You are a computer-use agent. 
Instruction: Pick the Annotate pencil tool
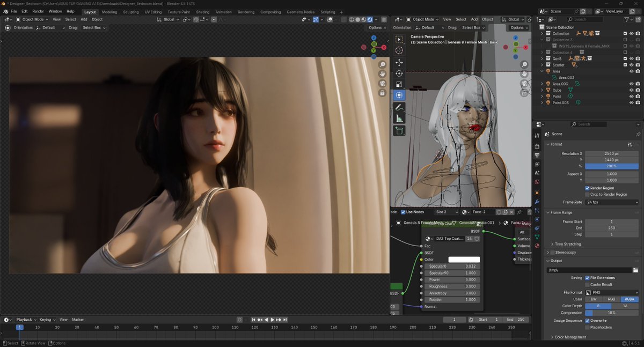coord(399,107)
